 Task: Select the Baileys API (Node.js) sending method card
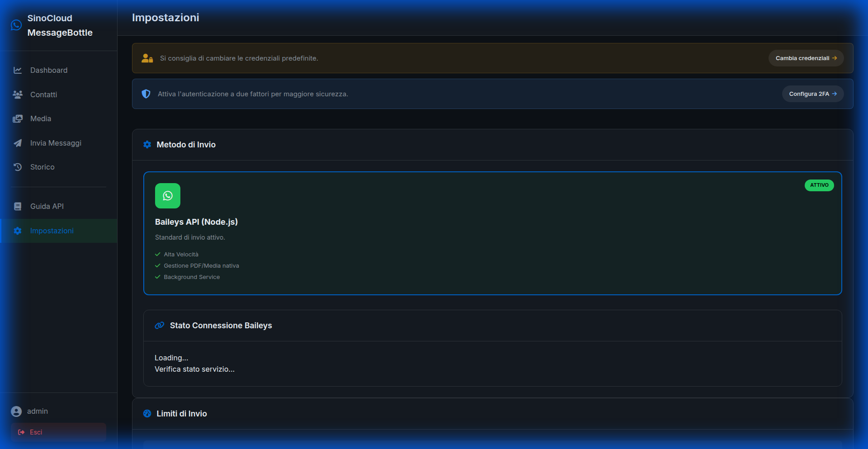click(x=493, y=234)
